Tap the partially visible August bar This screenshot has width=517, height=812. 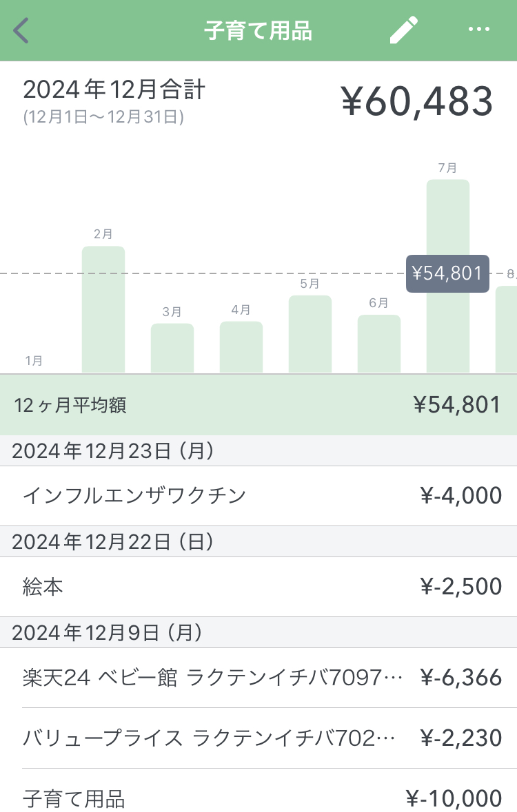pyautogui.click(x=507, y=329)
